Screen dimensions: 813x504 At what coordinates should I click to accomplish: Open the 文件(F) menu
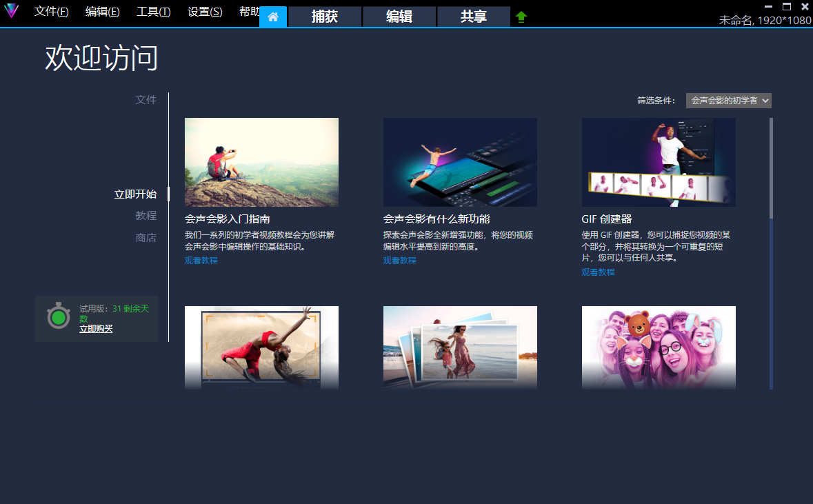click(x=51, y=12)
